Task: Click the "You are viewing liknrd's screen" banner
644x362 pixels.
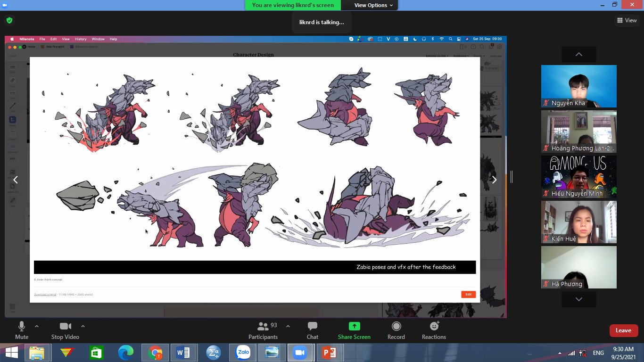Action: coord(293,5)
